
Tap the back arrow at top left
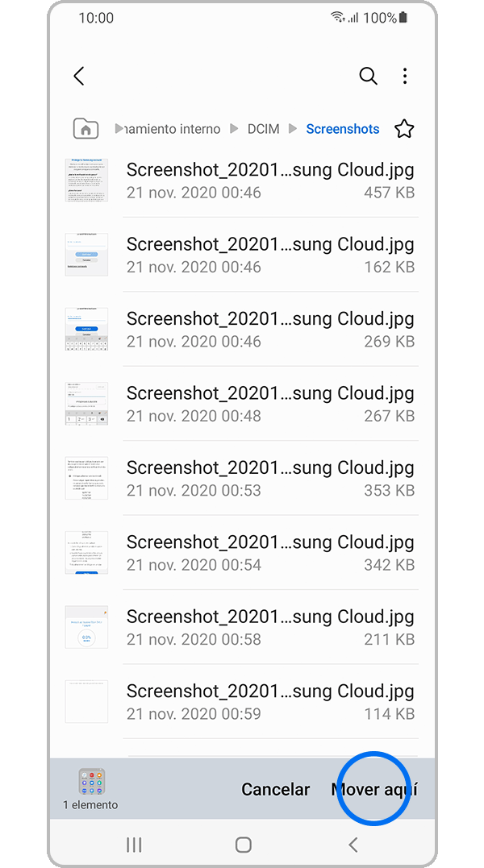pos(79,77)
